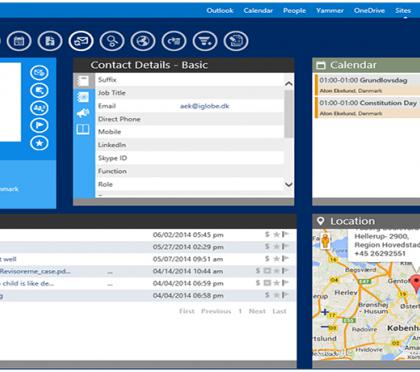Go to Next page in pagination
Viewport: 420px width, 372px height.
(257, 311)
